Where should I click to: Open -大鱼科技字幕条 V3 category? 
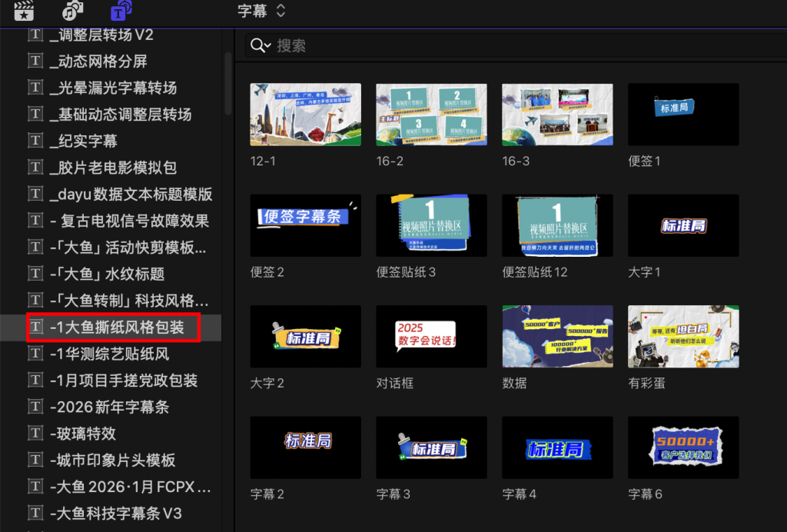point(115,513)
